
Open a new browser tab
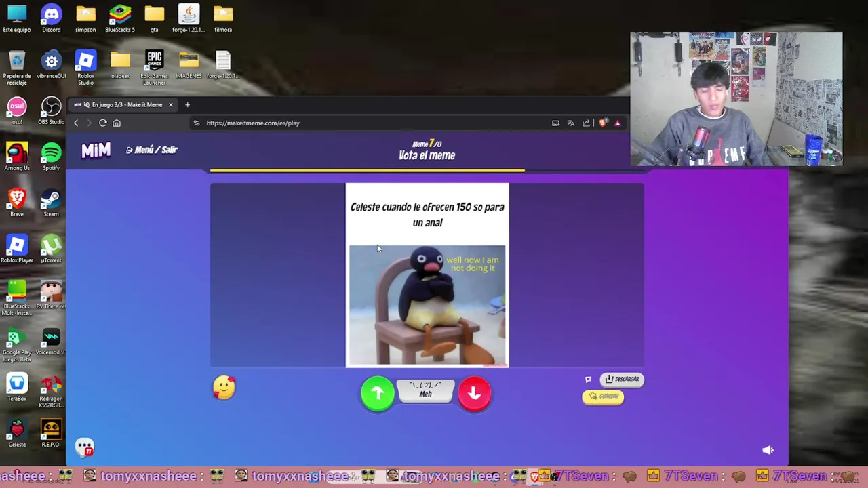[187, 104]
